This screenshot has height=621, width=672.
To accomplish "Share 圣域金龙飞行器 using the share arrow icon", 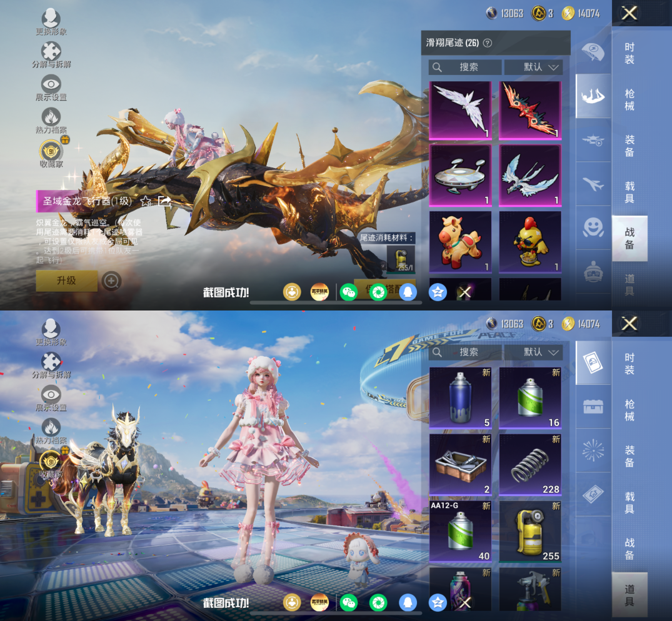I will 164,201.
